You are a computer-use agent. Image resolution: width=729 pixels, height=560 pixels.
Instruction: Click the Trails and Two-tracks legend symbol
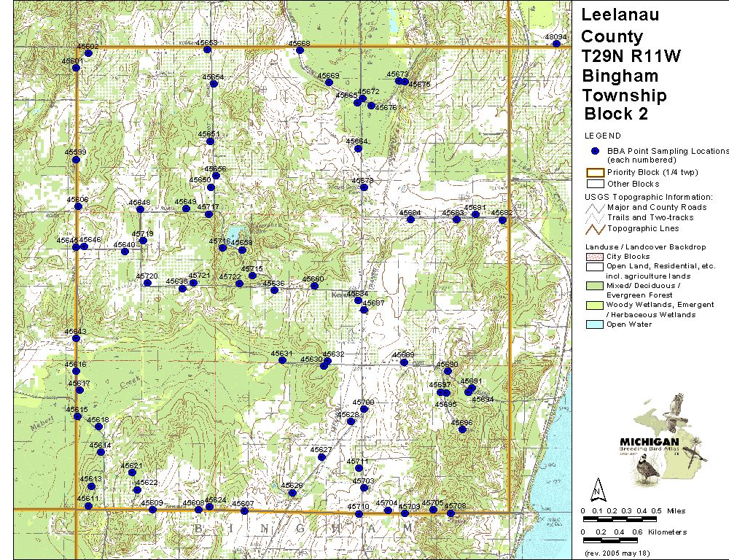[594, 218]
